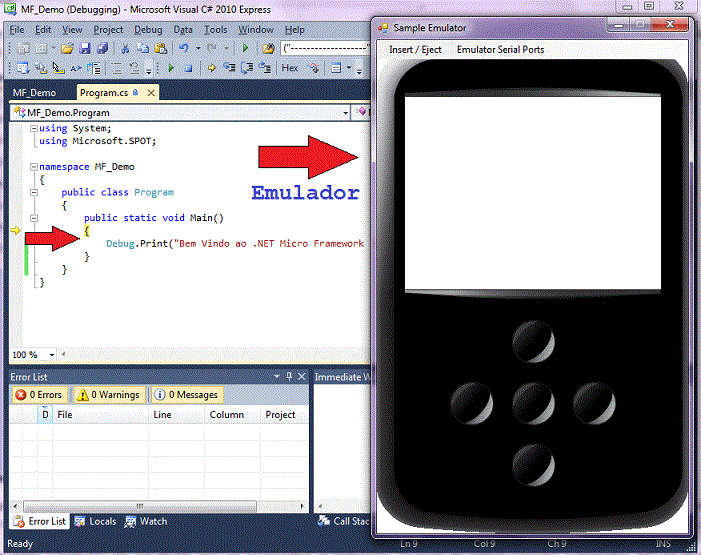
Task: Click the Copy icon
Action: coord(143,48)
